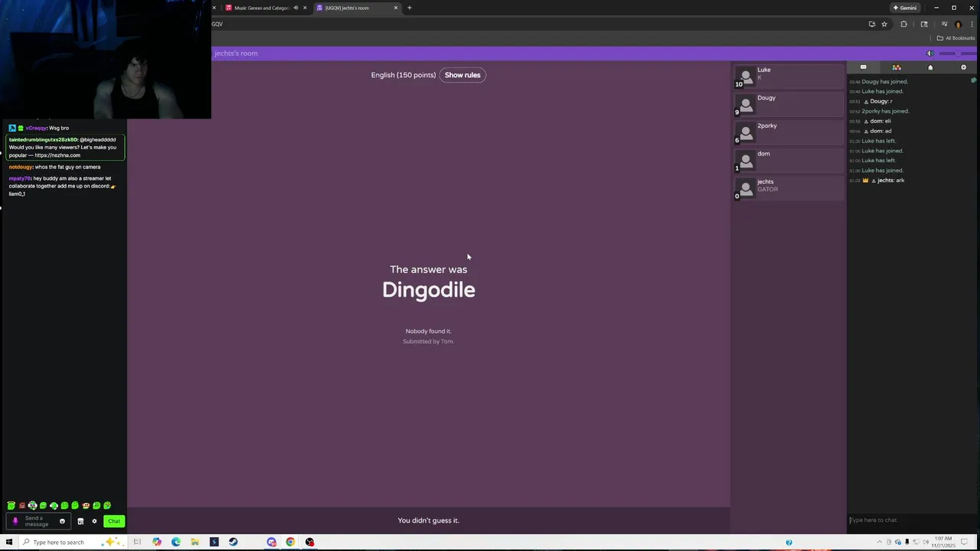Click username vCreeqy in stream chat
The image size is (980, 551).
click(x=36, y=128)
